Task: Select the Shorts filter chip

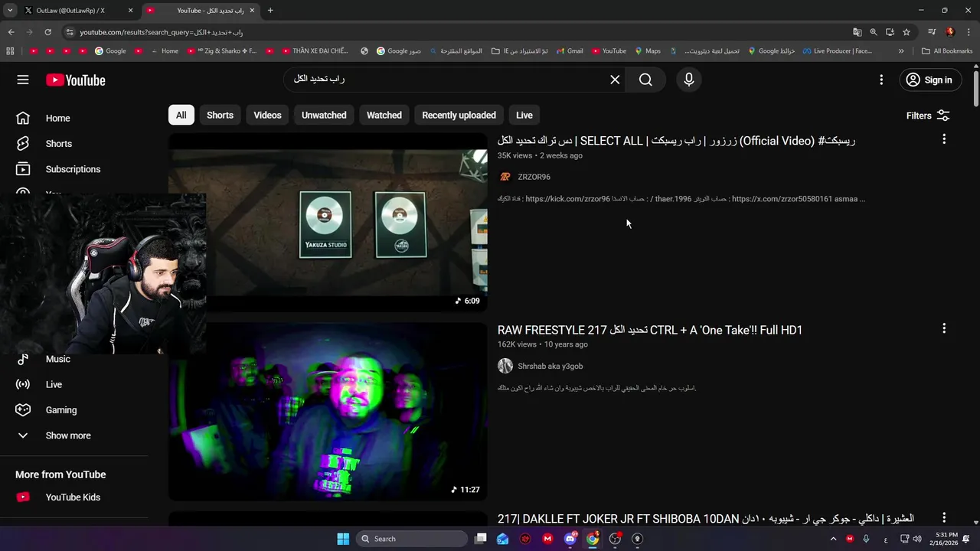Action: point(220,115)
